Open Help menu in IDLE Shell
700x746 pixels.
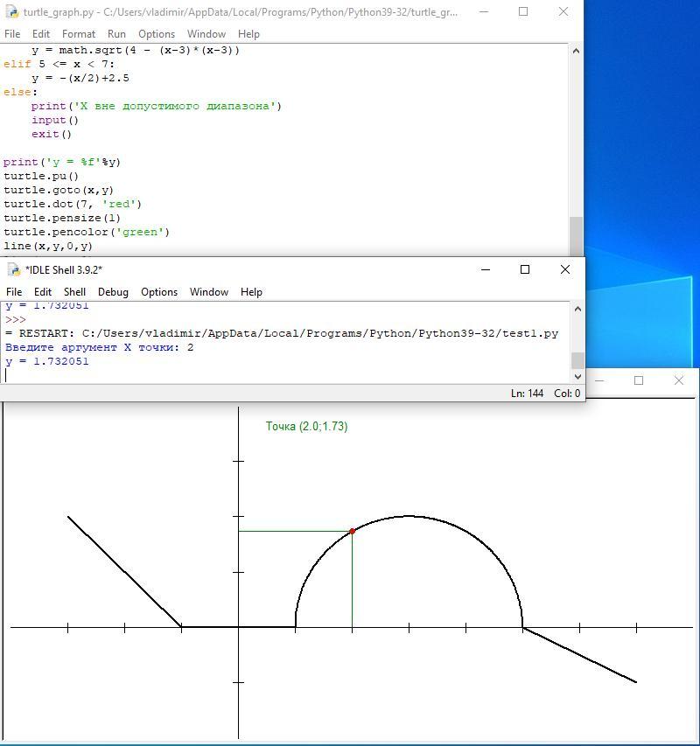[251, 291]
